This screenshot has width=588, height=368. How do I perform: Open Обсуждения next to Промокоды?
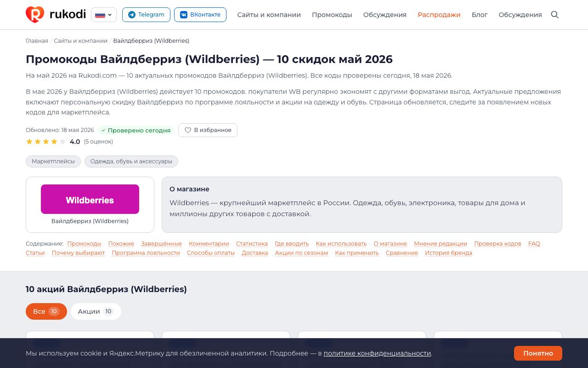(x=384, y=15)
